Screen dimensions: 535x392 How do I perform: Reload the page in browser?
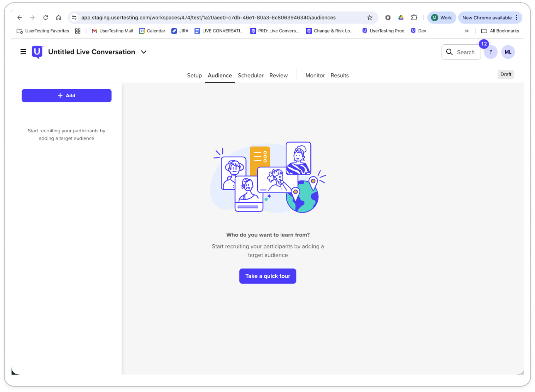(46, 18)
